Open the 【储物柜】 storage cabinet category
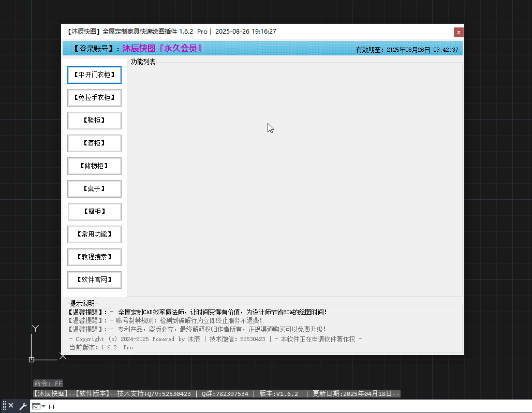Viewport: 532px width, 413px height. (94, 166)
